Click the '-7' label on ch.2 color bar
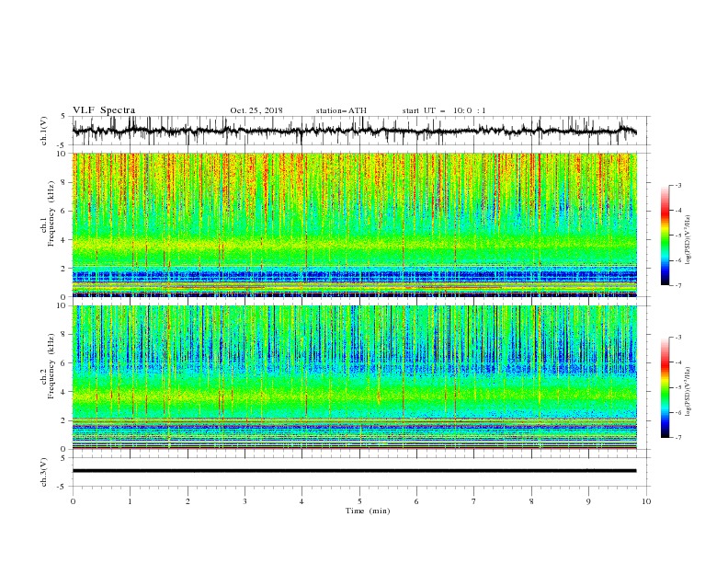The height and width of the screenshot is (563, 728). tap(677, 437)
